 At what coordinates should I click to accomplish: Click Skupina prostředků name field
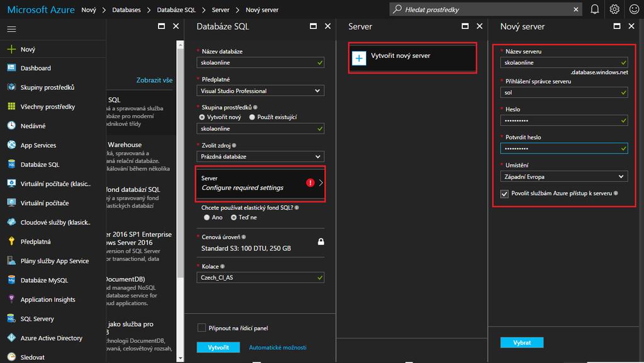click(260, 128)
